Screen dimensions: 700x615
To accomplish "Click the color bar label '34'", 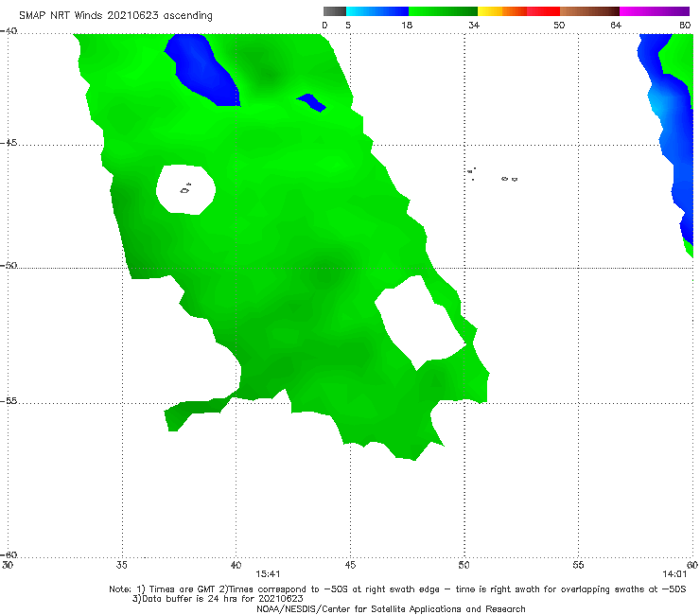I will 474,25.
